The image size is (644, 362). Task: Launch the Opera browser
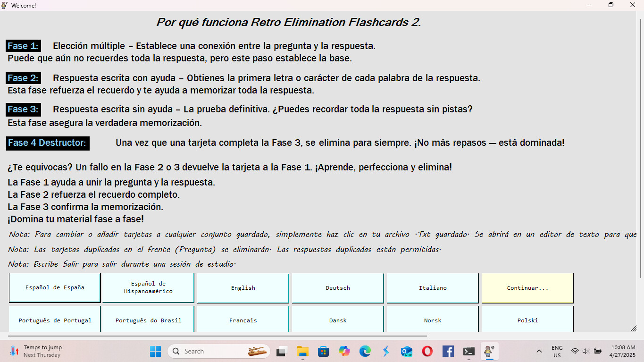click(427, 351)
